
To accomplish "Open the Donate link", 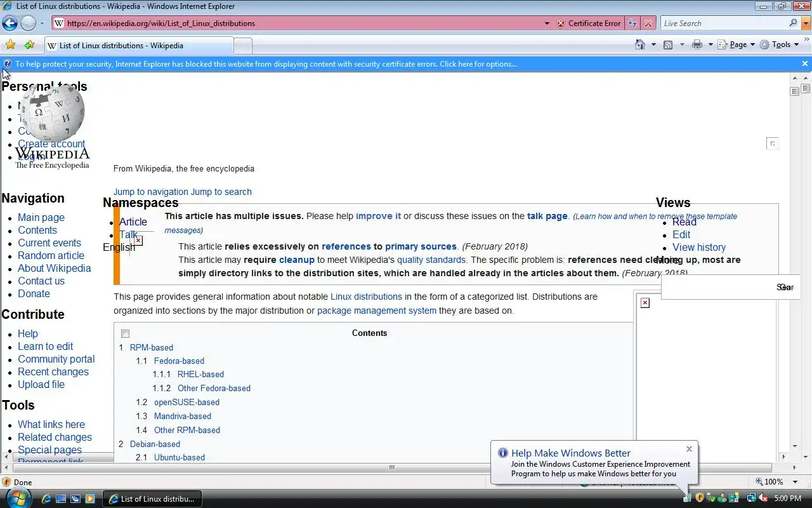I will pyautogui.click(x=34, y=294).
